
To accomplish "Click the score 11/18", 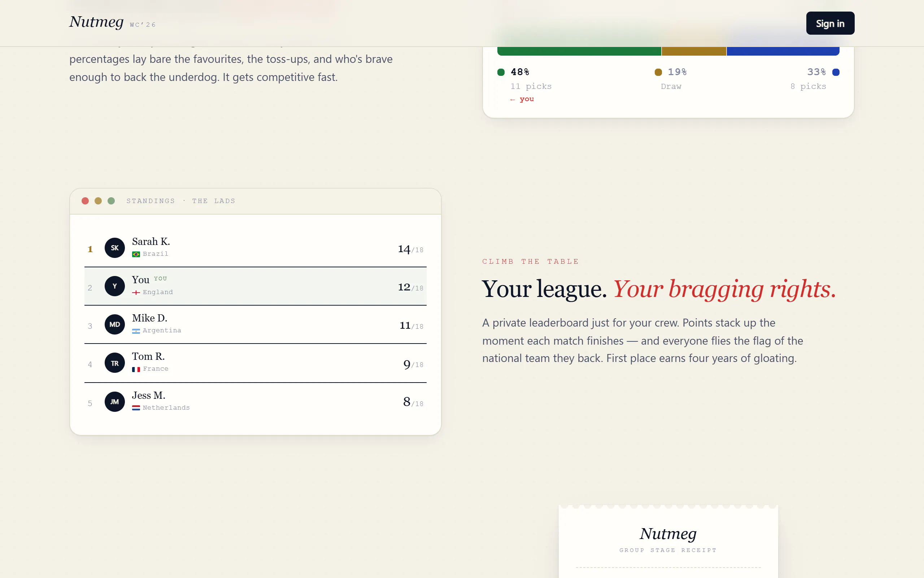I will pos(411,325).
